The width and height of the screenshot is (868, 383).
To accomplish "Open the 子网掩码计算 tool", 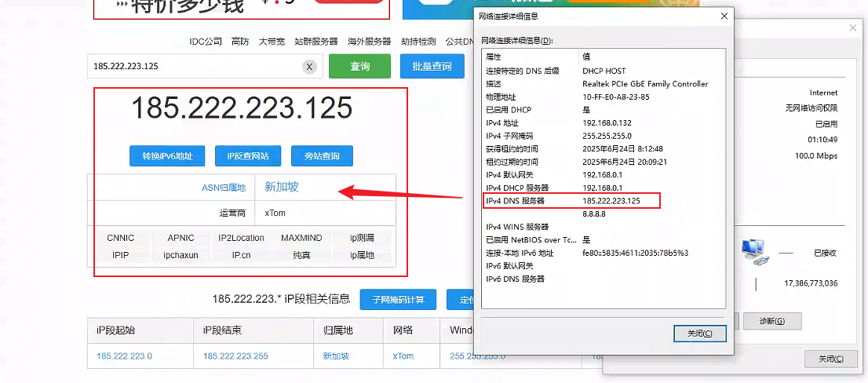I will tap(398, 300).
